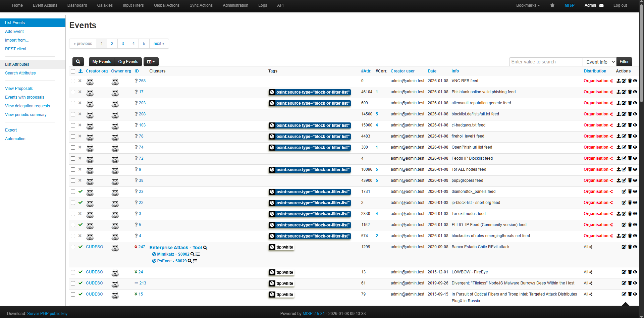Click the magnifier next to Enterprise Attack - Tool
The width and height of the screenshot is (644, 318).
205,248
